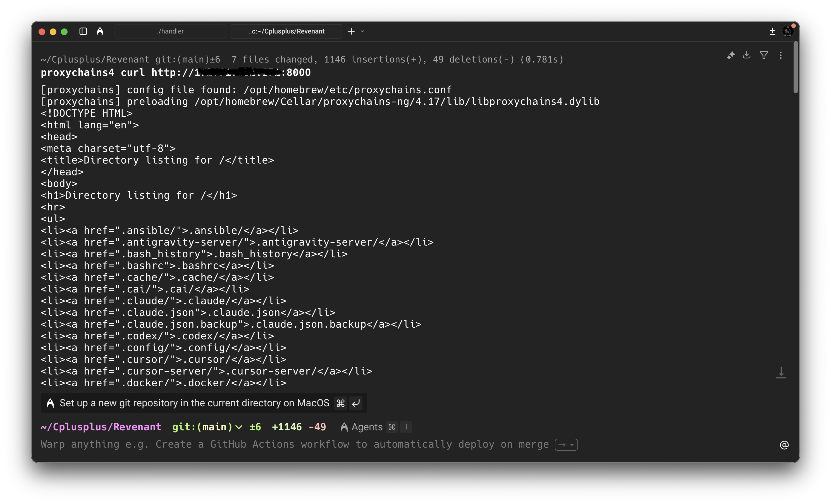The height and width of the screenshot is (504, 831).
Task: Open your profile avatar in the top-right corner
Action: click(788, 31)
